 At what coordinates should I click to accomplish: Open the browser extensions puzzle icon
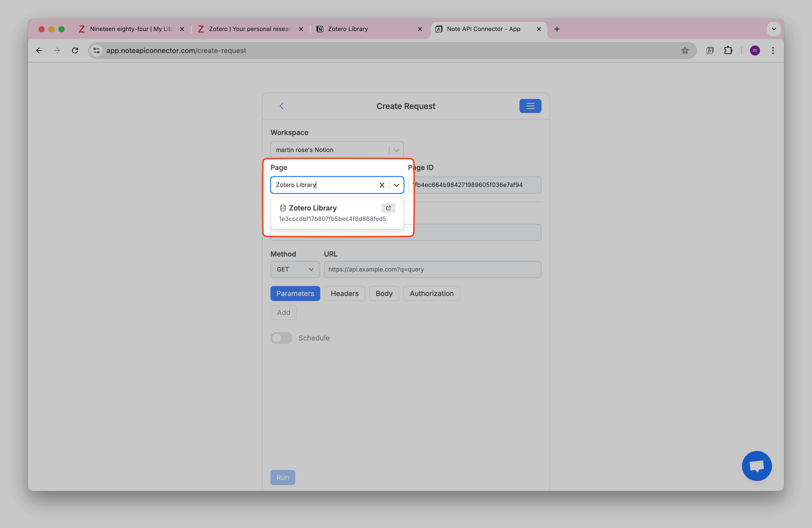pyautogui.click(x=728, y=50)
